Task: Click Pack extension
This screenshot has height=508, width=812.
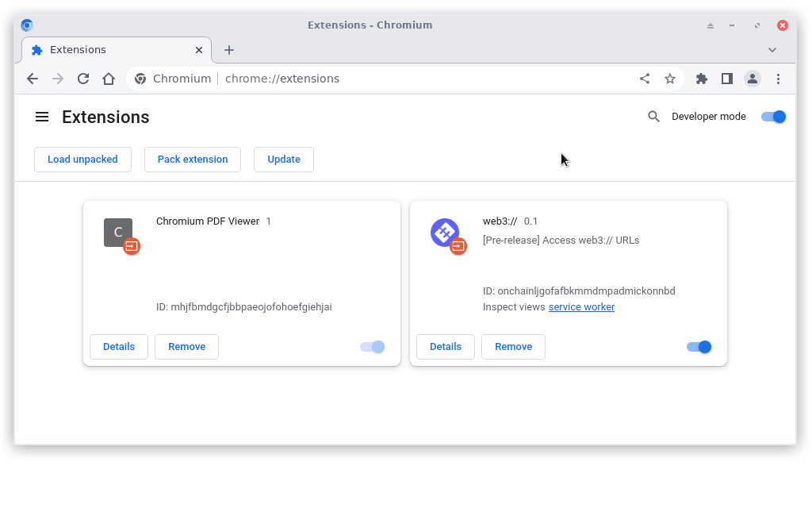Action: tap(193, 159)
